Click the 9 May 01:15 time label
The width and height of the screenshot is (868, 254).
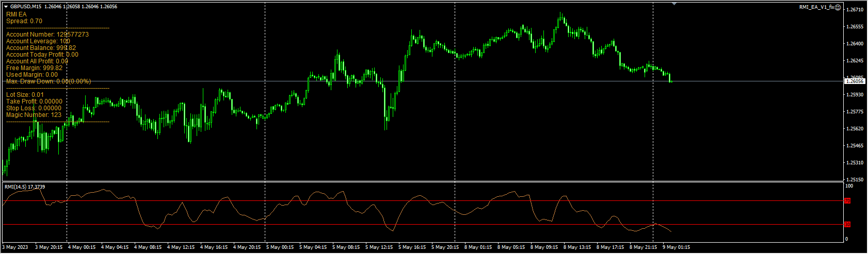click(676, 247)
